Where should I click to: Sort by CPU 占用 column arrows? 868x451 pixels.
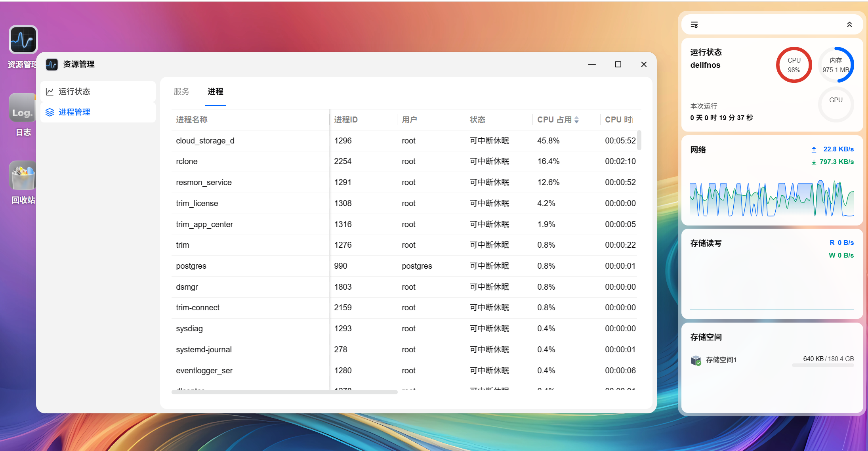click(x=577, y=120)
